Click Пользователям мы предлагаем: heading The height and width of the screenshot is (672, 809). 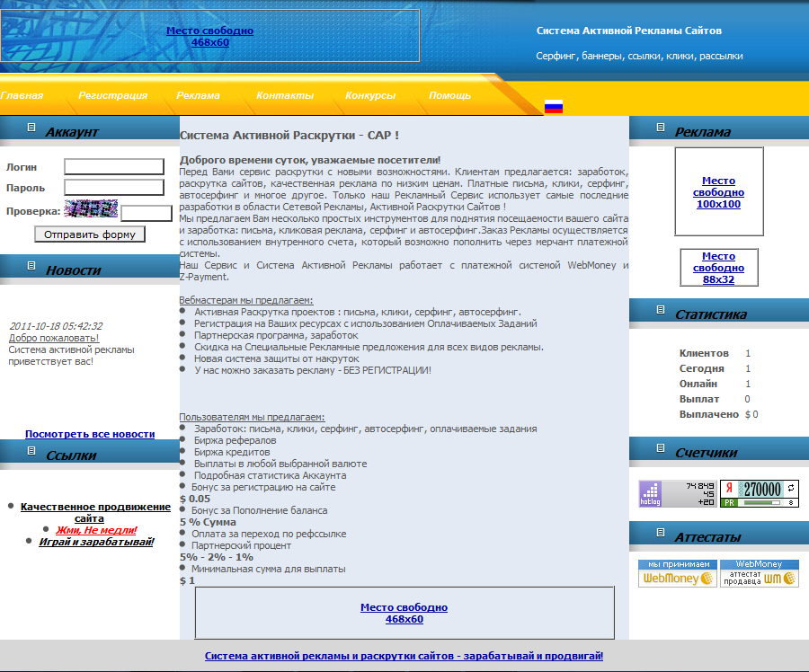[252, 417]
